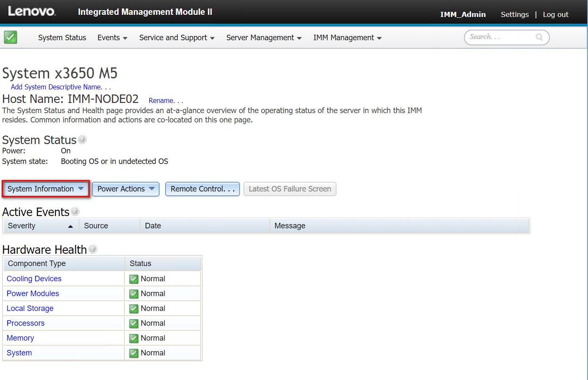Click Power 'On' value
The image size is (588, 380).
click(x=66, y=151)
